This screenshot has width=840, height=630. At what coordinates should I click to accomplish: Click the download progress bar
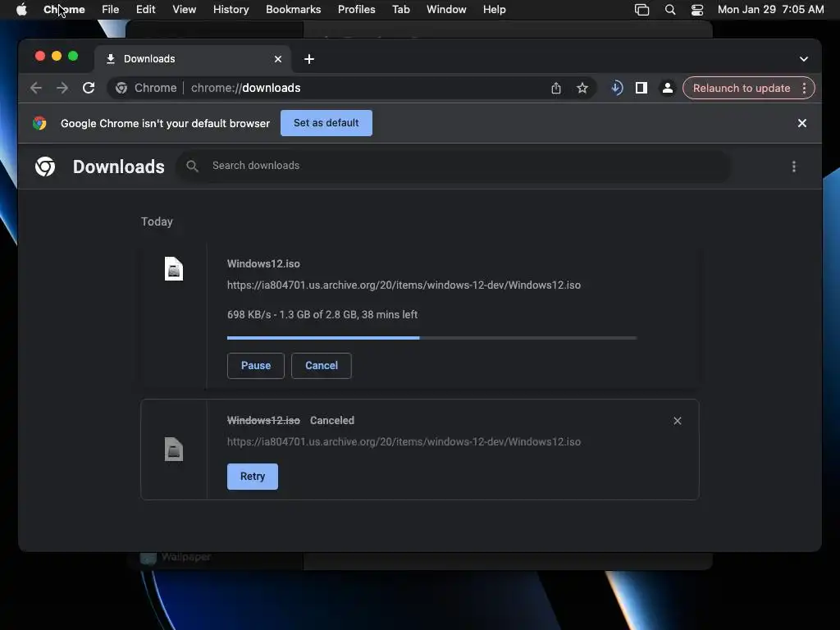point(431,337)
